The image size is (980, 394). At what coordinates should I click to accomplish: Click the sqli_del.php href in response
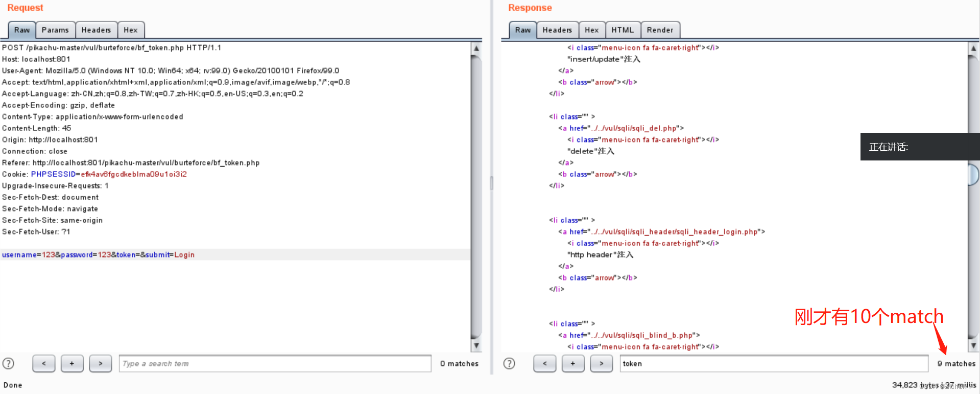tap(633, 128)
